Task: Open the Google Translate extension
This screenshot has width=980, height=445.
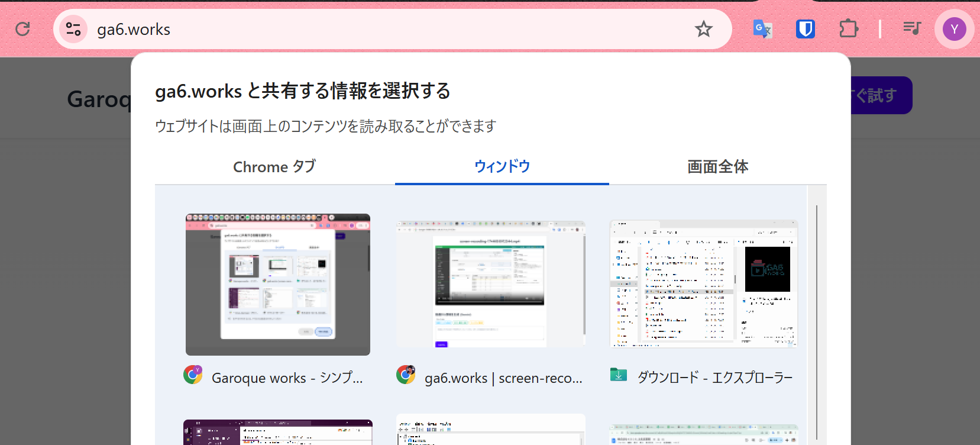Action: click(762, 29)
